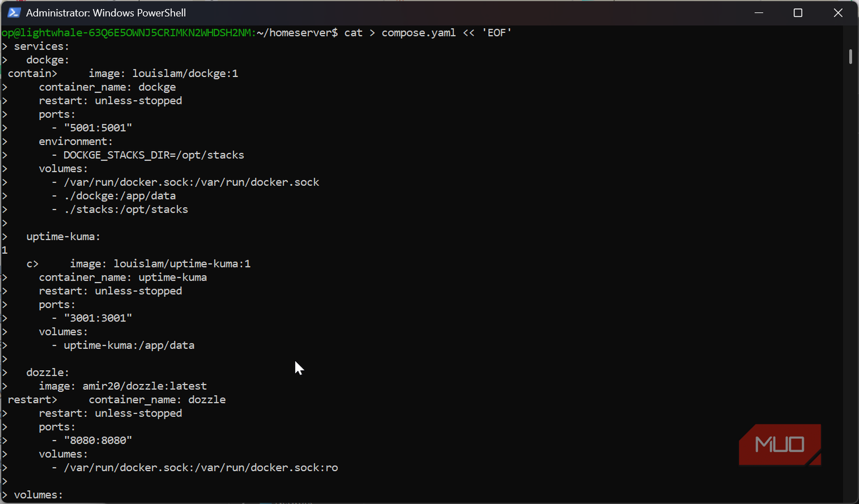Click 'container_name: uptime-kuma' line
Image resolution: width=859 pixels, height=504 pixels.
(123, 278)
